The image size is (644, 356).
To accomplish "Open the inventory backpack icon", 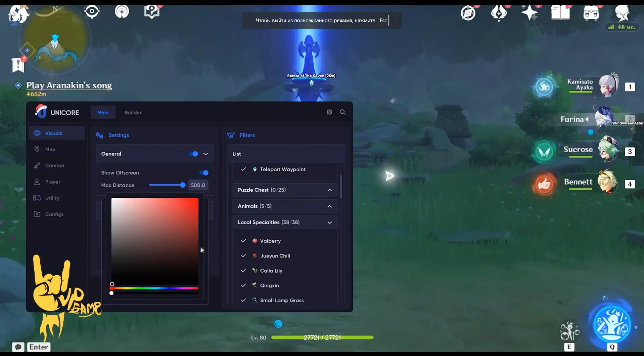I will [591, 13].
